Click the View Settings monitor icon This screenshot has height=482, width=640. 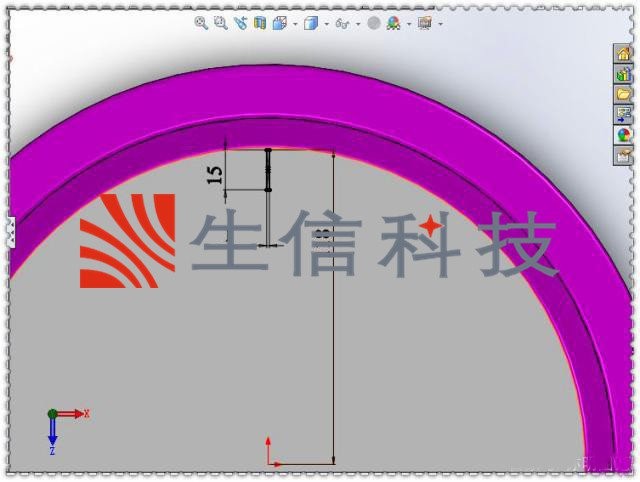click(425, 23)
